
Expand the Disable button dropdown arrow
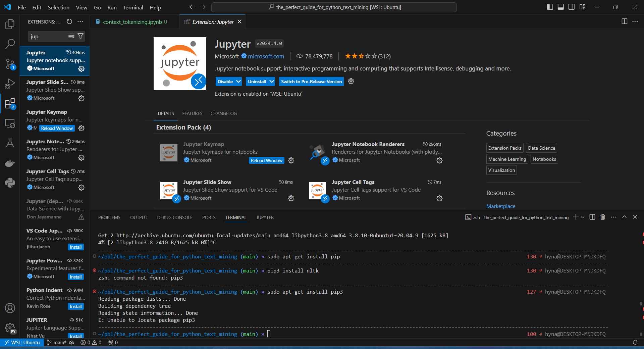pyautogui.click(x=238, y=82)
